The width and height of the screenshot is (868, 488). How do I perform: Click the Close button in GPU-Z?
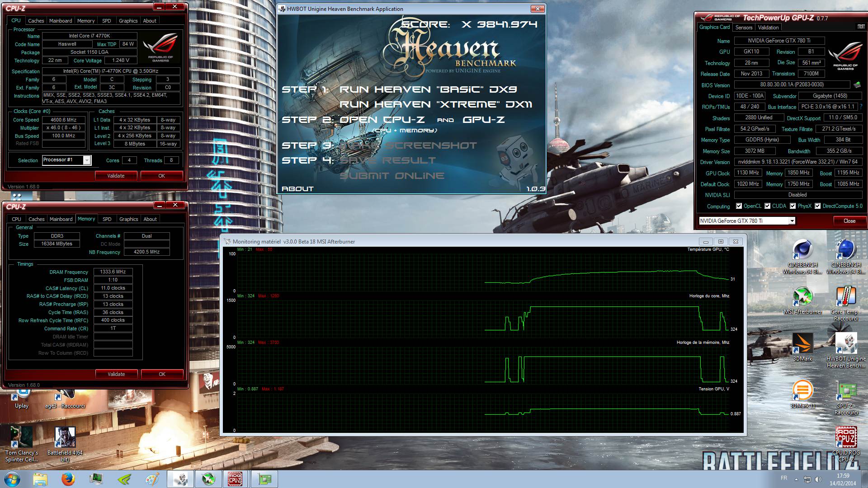pos(849,221)
